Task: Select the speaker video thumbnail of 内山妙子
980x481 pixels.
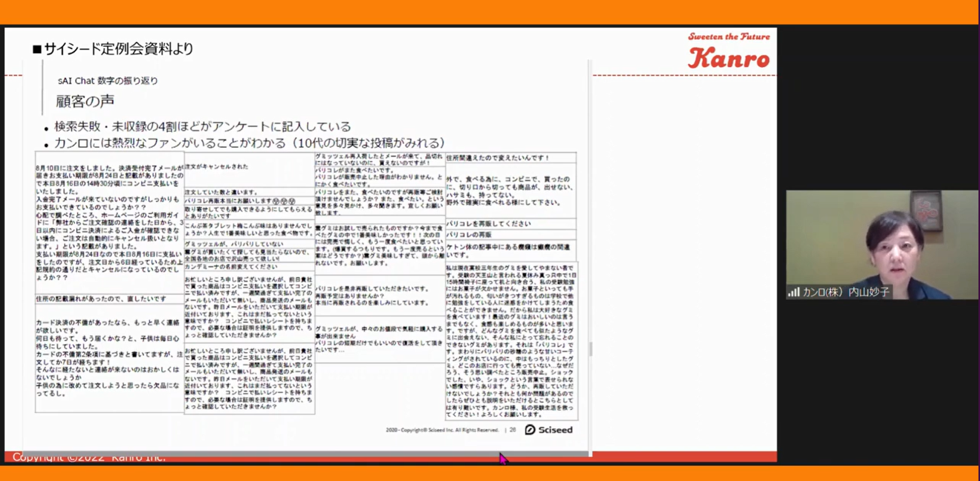Action: tap(882, 245)
